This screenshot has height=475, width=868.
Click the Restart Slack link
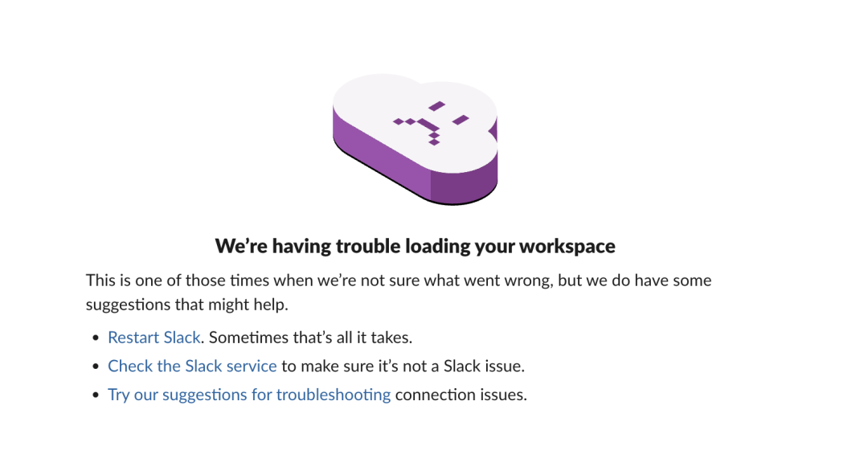pos(154,338)
